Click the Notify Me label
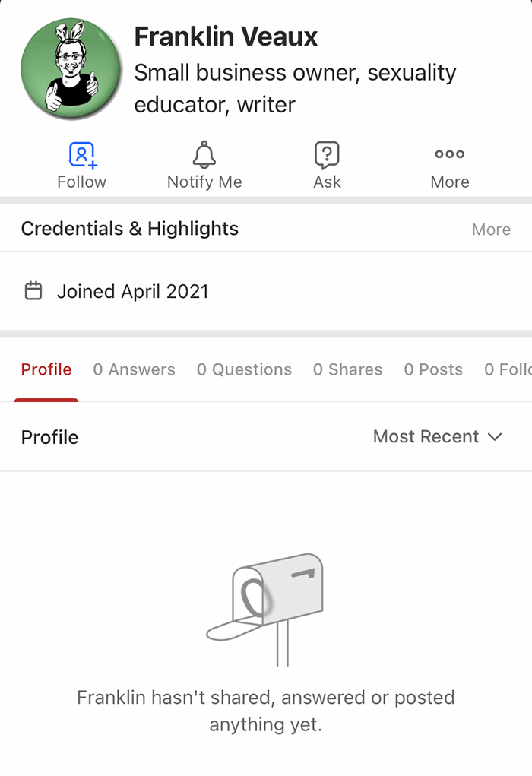 tap(204, 182)
